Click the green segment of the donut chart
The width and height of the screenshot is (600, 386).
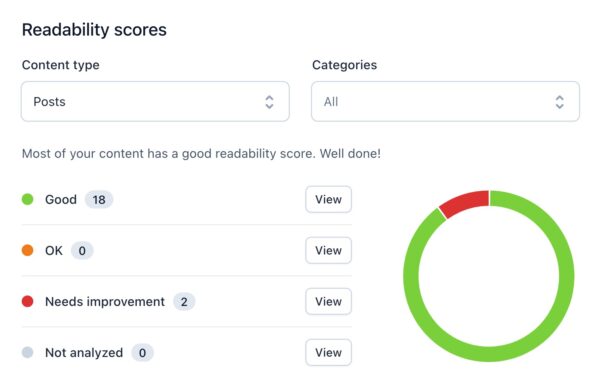[x=565, y=275]
